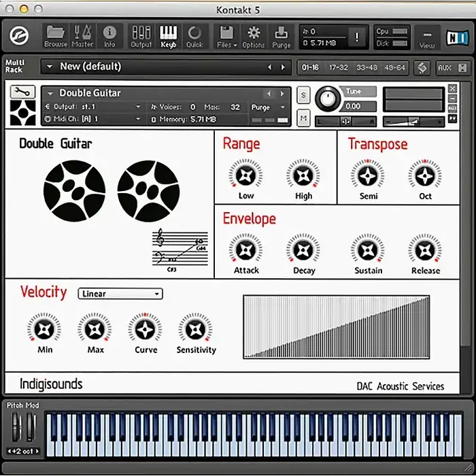Switch to the 17-32 rack page
This screenshot has height=476, width=476.
coord(339,67)
